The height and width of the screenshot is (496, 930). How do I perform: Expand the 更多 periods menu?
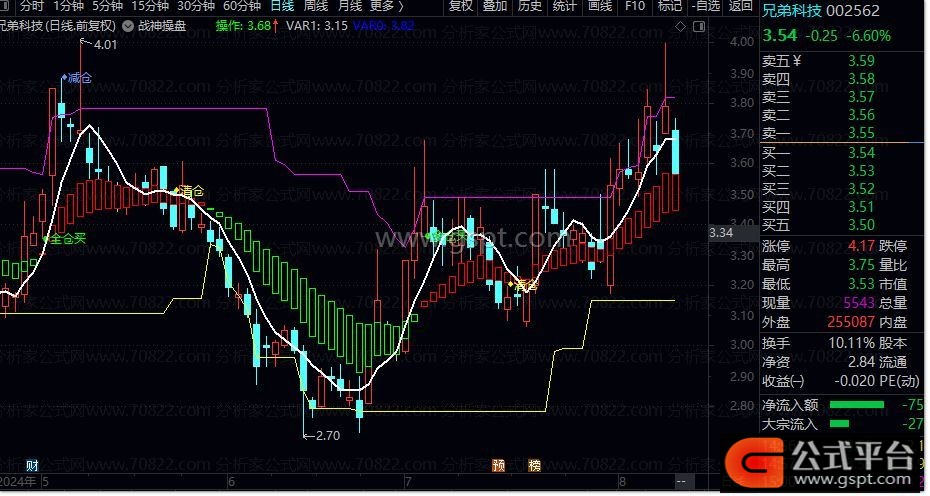tap(386, 7)
